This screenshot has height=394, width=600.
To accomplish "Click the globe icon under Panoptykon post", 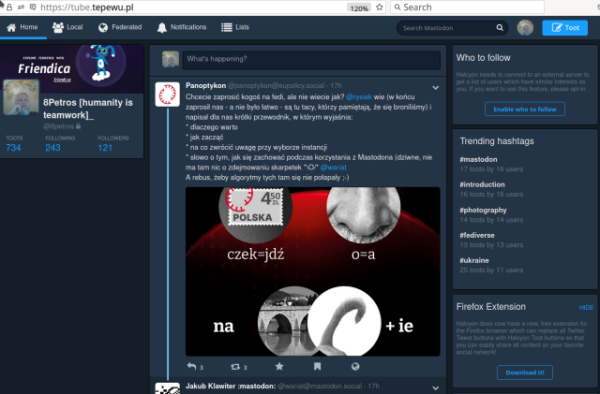I will click(x=355, y=366).
